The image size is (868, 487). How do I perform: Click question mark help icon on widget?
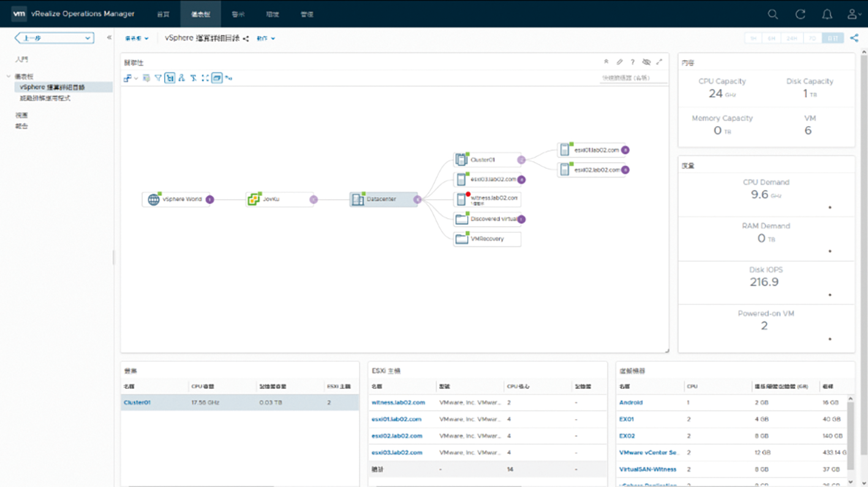click(633, 62)
